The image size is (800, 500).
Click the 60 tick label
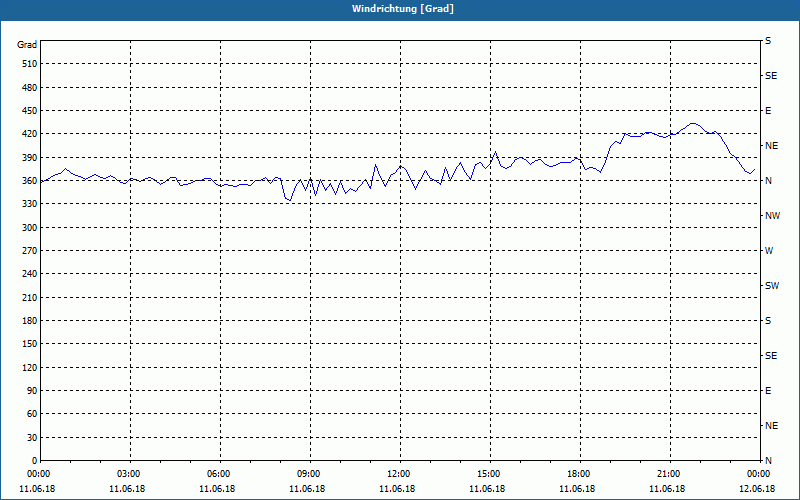32,414
